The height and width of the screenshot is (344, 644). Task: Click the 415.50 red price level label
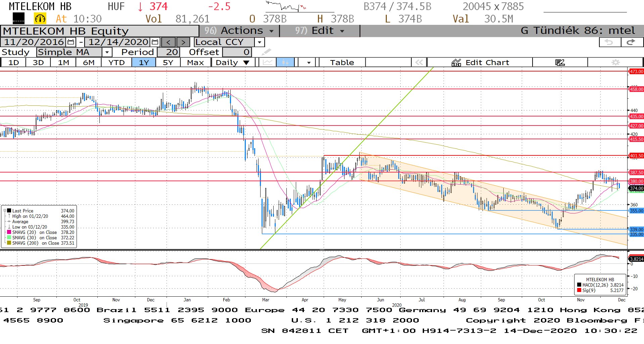point(636,139)
